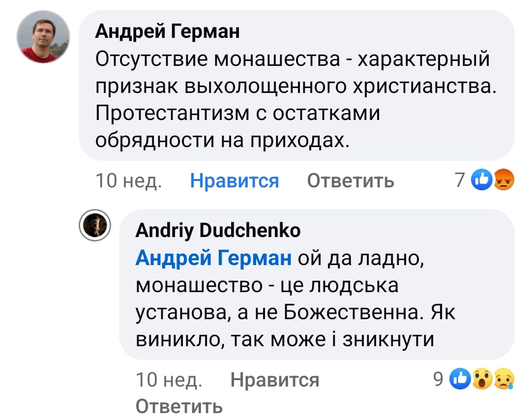
Task: Click the wow face reaction on the reply
Action: pyautogui.click(x=482, y=379)
